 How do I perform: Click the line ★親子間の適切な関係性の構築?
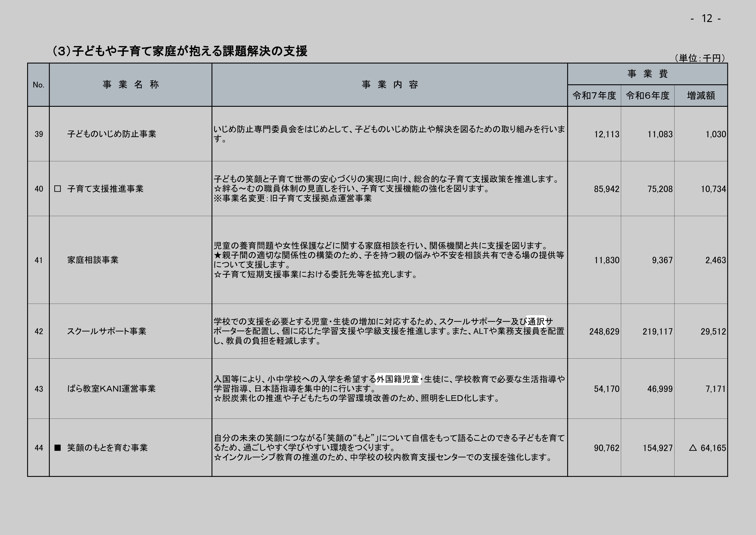[x=389, y=255]
